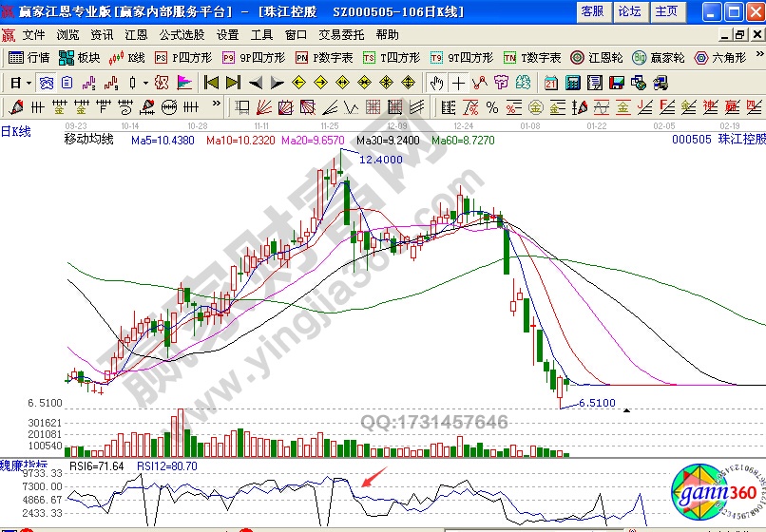Open the calculator icon
Screen dimensions: 766x532
click(x=572, y=83)
